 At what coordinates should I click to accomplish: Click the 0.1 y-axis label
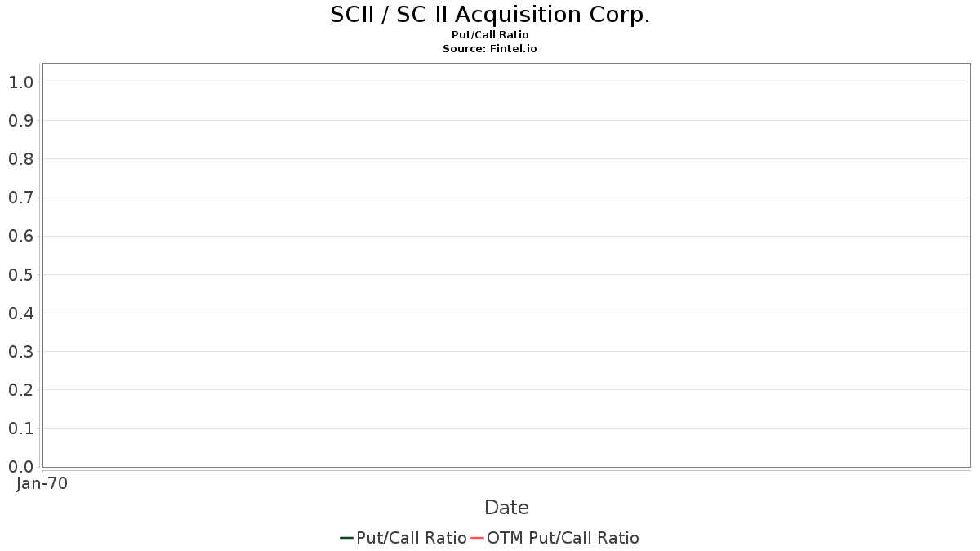tap(20, 429)
